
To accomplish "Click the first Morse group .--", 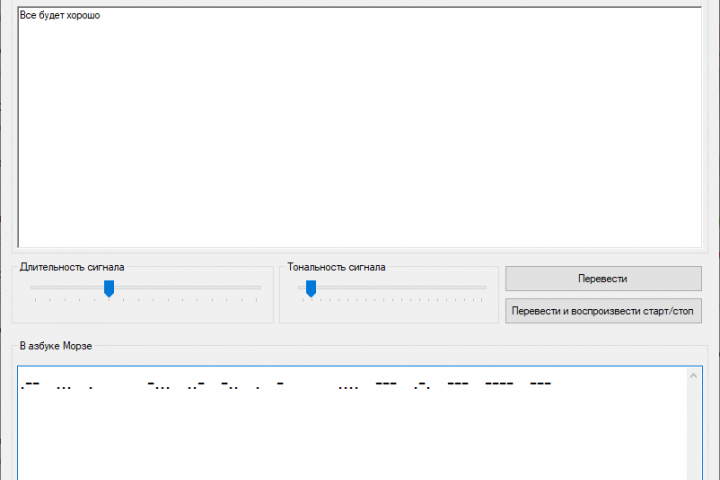I will [30, 385].
